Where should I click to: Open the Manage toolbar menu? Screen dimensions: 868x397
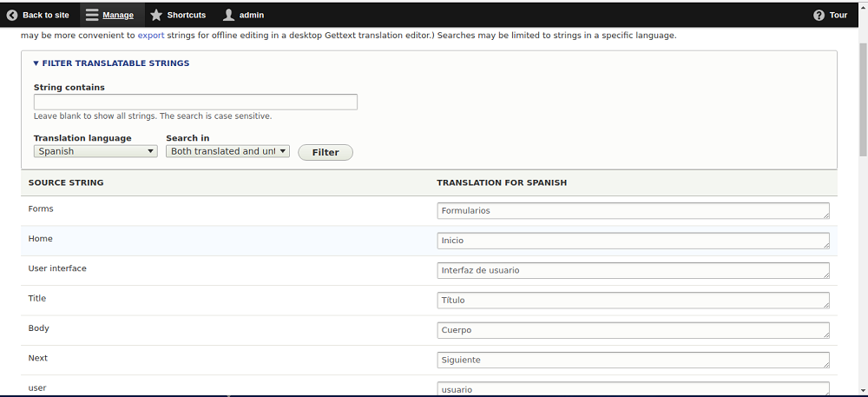coord(117,15)
